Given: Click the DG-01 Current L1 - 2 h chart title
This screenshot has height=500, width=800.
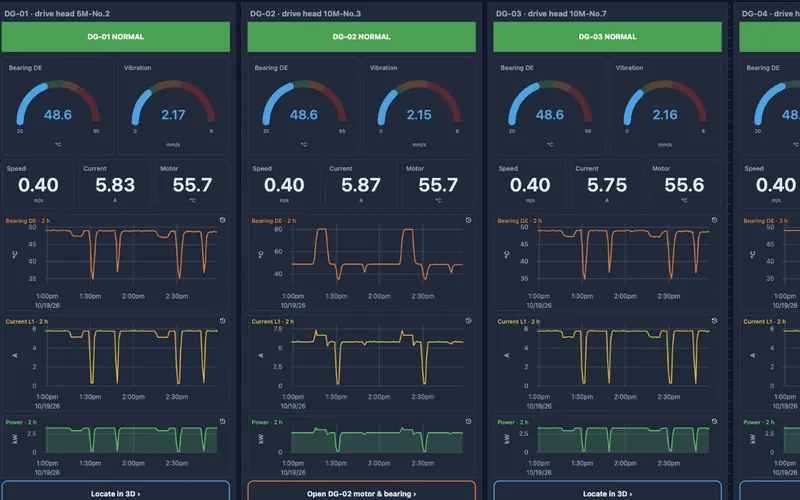Looking at the screenshot, I should point(27,321).
